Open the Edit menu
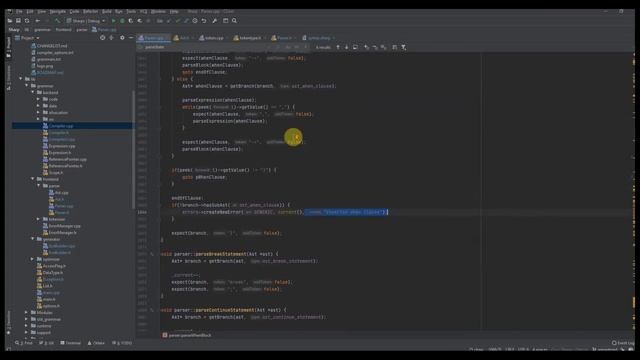 click(30, 11)
